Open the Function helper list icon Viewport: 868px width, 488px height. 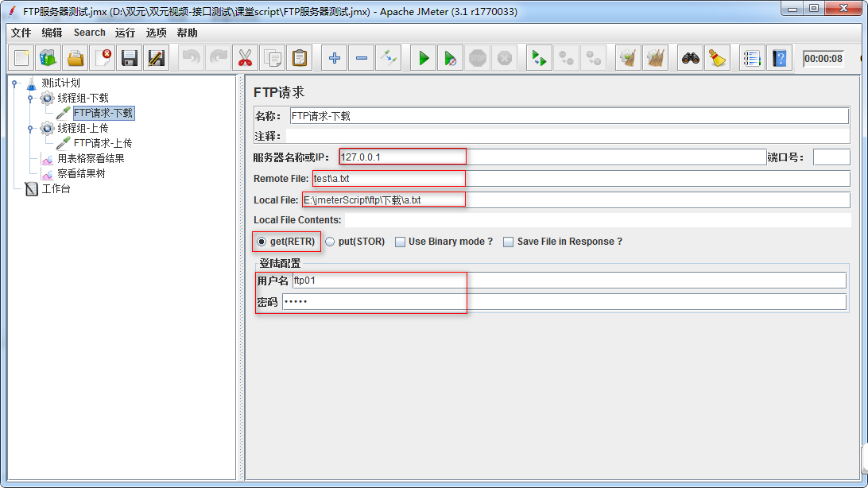point(752,58)
